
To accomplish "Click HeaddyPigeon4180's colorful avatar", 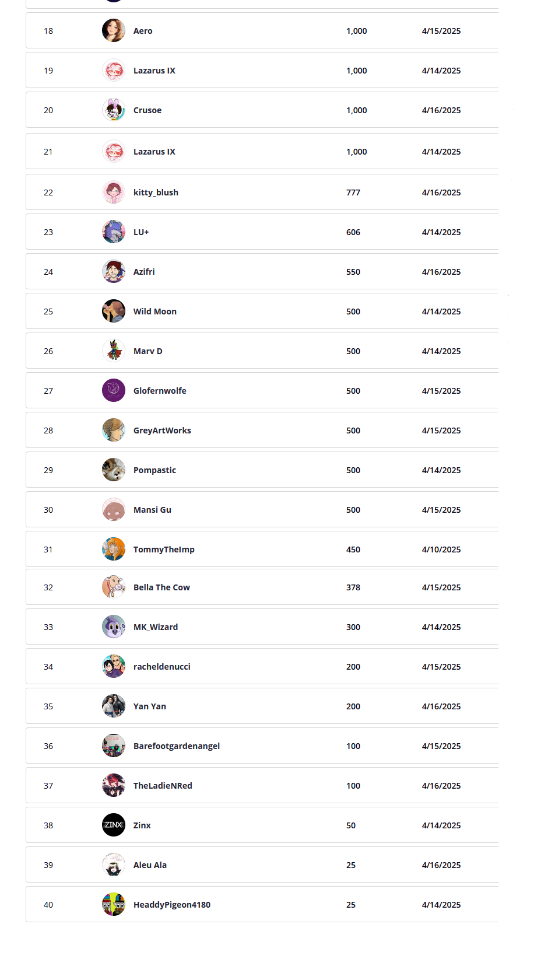I will pyautogui.click(x=114, y=905).
